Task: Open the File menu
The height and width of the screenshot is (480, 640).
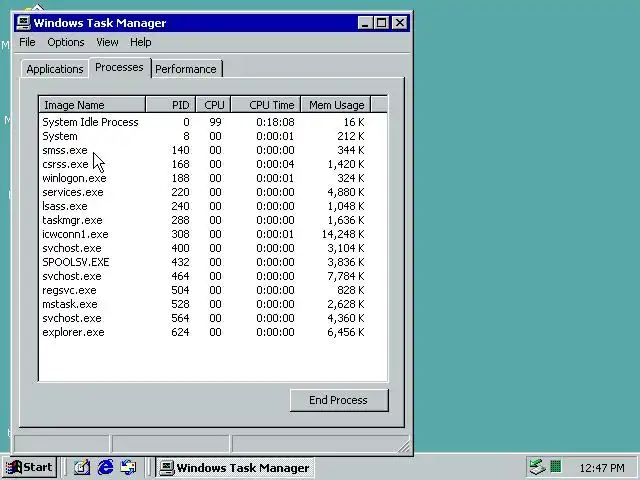Action: pyautogui.click(x=27, y=42)
